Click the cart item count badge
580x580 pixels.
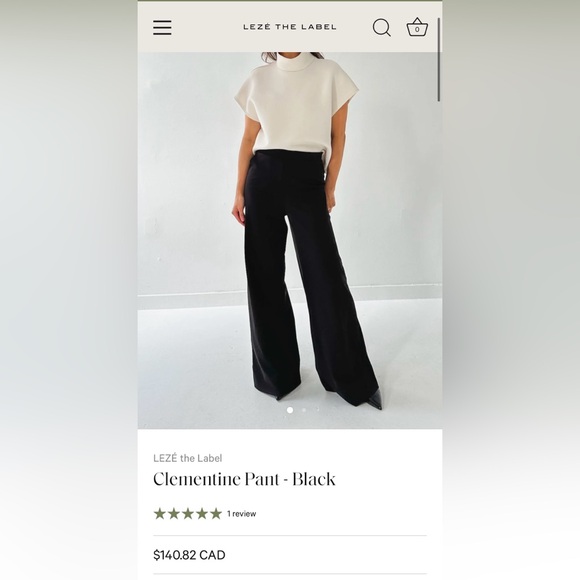pos(417,30)
